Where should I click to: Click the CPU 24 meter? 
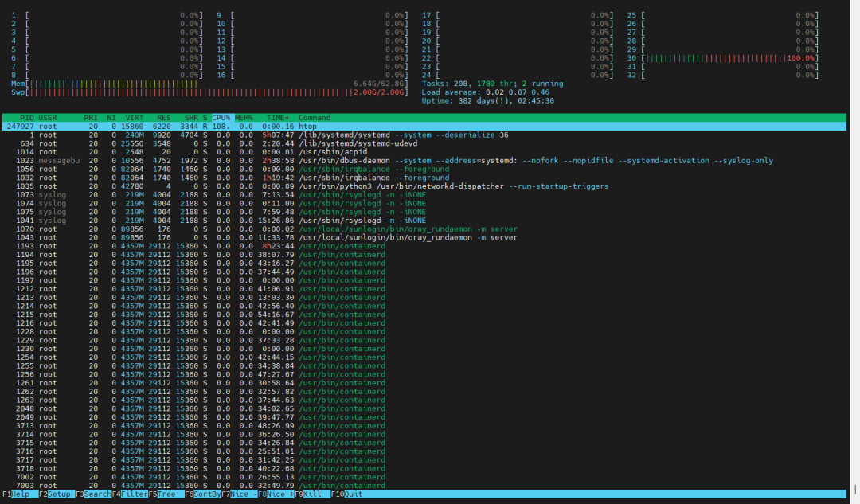[x=518, y=75]
